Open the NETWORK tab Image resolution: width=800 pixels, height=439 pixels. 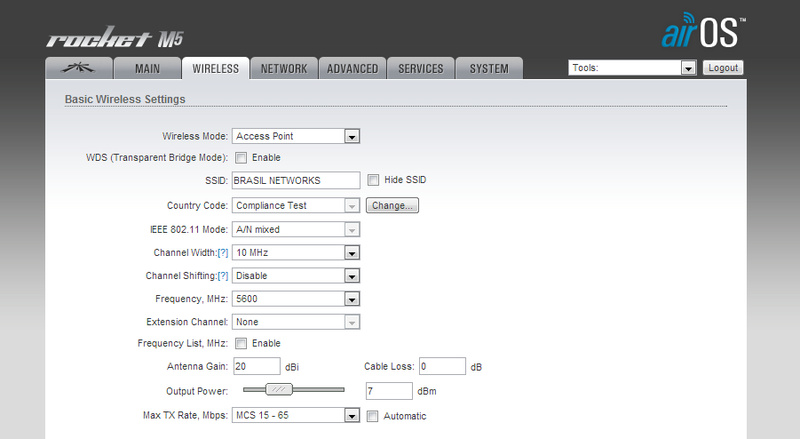coord(284,68)
